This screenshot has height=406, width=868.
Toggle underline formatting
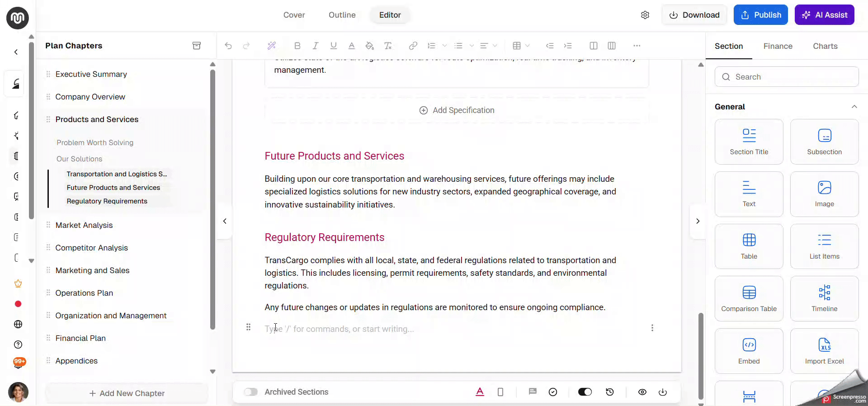(x=334, y=46)
